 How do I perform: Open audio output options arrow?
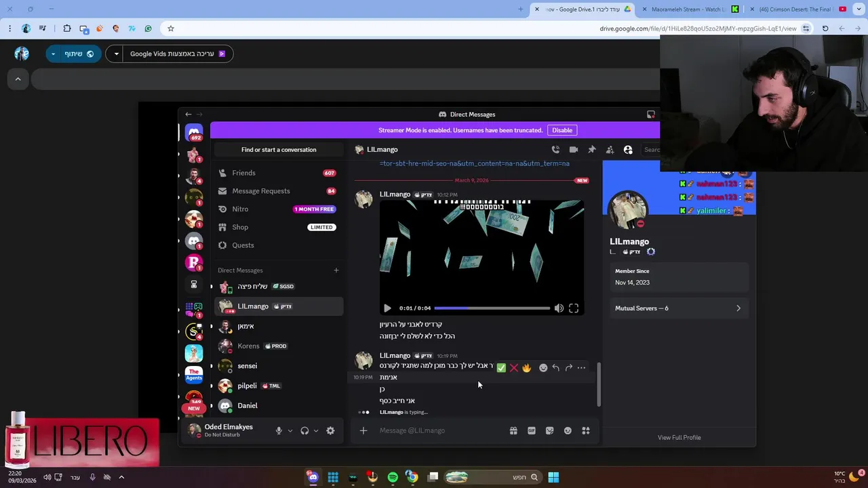point(316,430)
